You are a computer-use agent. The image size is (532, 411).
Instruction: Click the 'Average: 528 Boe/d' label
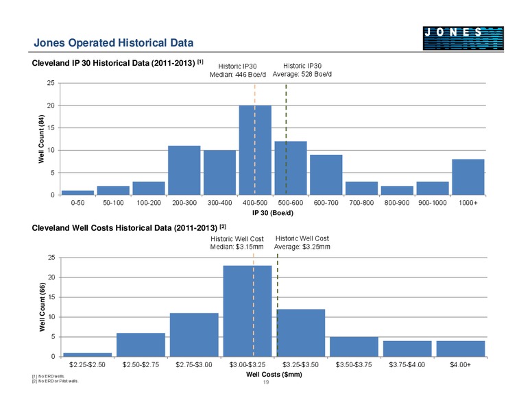point(302,74)
